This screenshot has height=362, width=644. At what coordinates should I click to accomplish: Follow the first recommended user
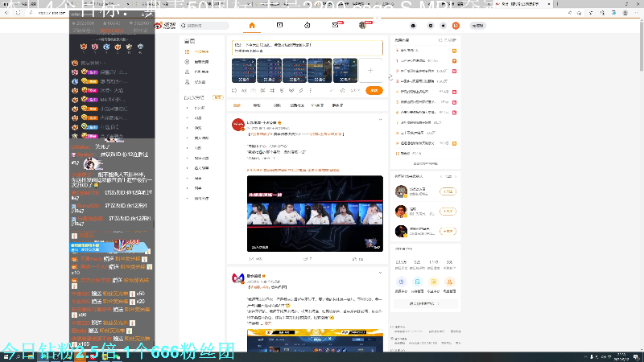[x=448, y=191]
